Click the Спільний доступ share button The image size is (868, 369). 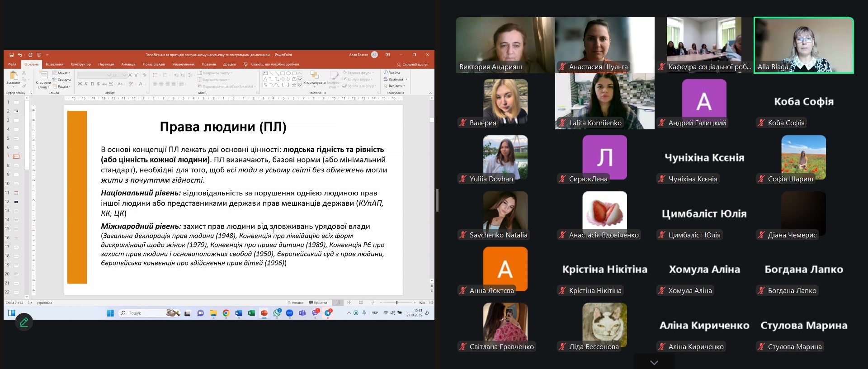412,64
